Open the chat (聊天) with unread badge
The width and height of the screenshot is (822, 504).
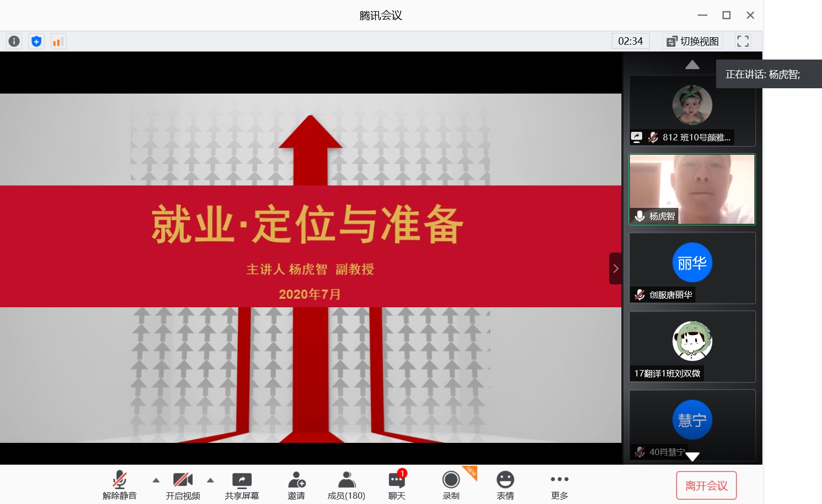pyautogui.click(x=397, y=486)
